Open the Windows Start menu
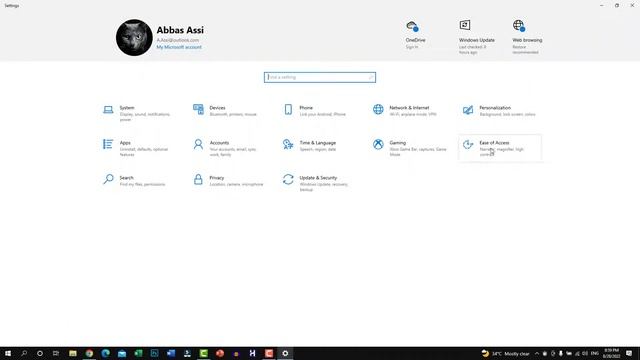The height and width of the screenshot is (360, 640). [x=8, y=353]
